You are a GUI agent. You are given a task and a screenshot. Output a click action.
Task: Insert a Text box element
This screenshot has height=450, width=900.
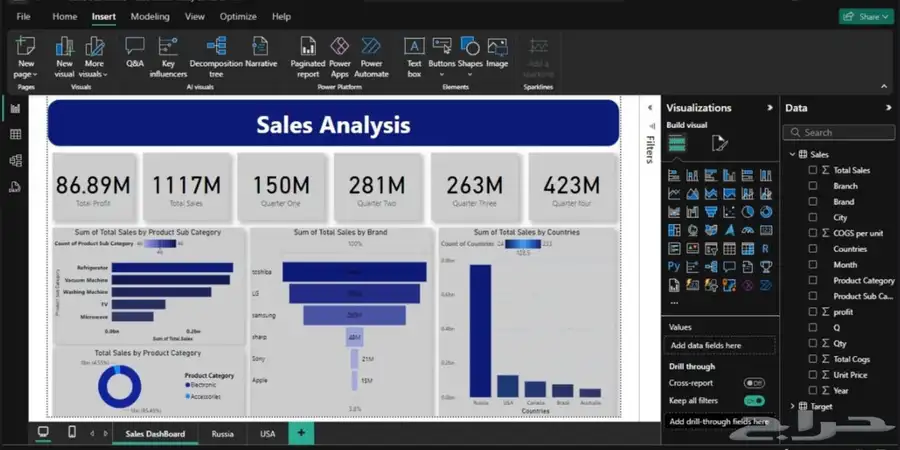[x=414, y=57]
